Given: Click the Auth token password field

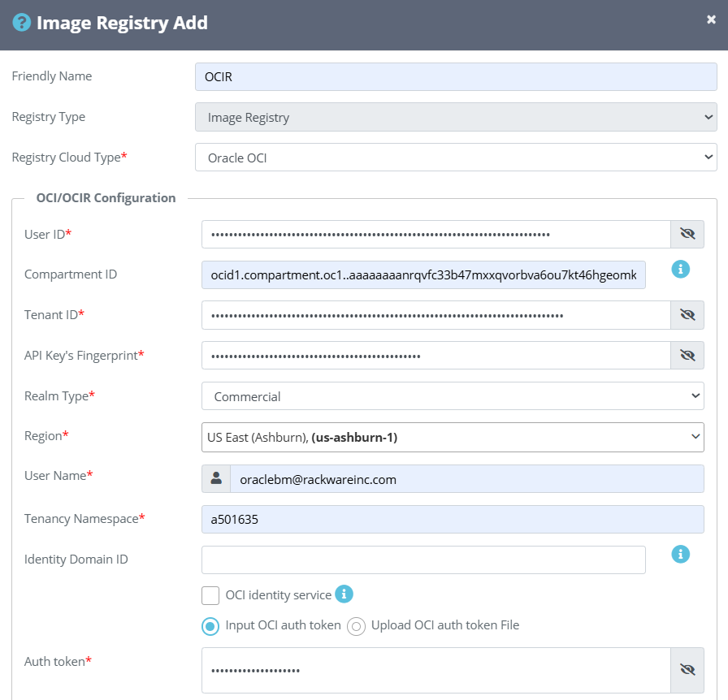Looking at the screenshot, I should [436, 670].
